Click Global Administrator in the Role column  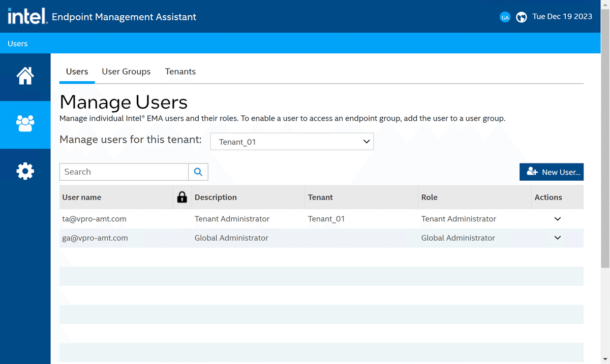[458, 238]
